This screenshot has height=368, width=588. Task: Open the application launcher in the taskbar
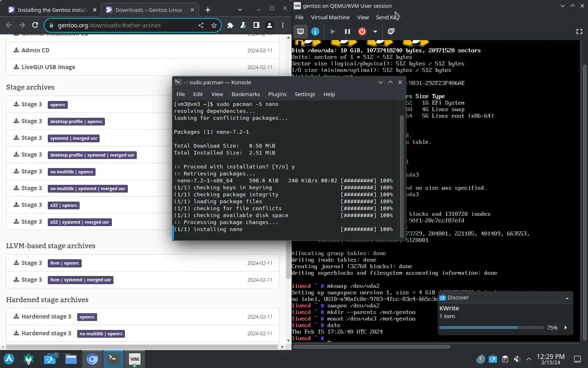9,359
